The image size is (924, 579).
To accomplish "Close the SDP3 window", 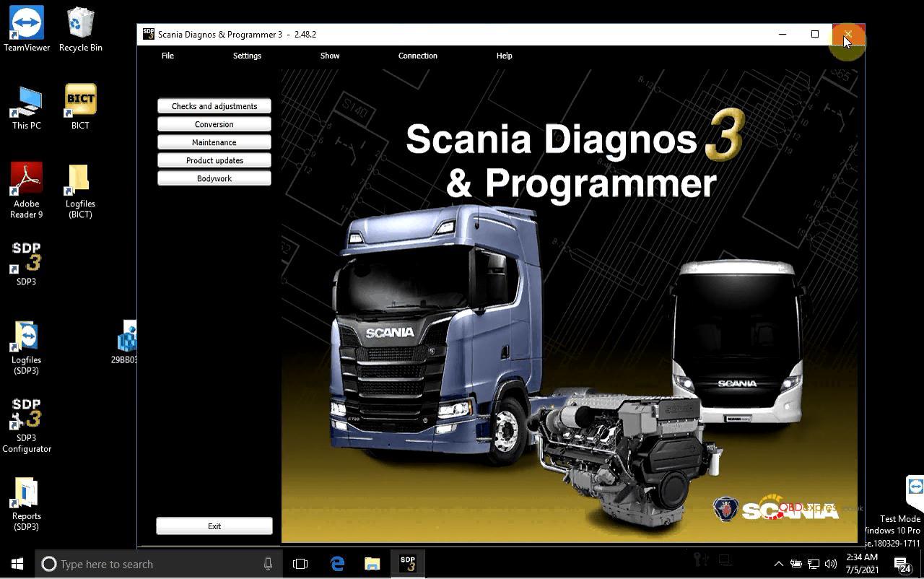I will point(848,34).
